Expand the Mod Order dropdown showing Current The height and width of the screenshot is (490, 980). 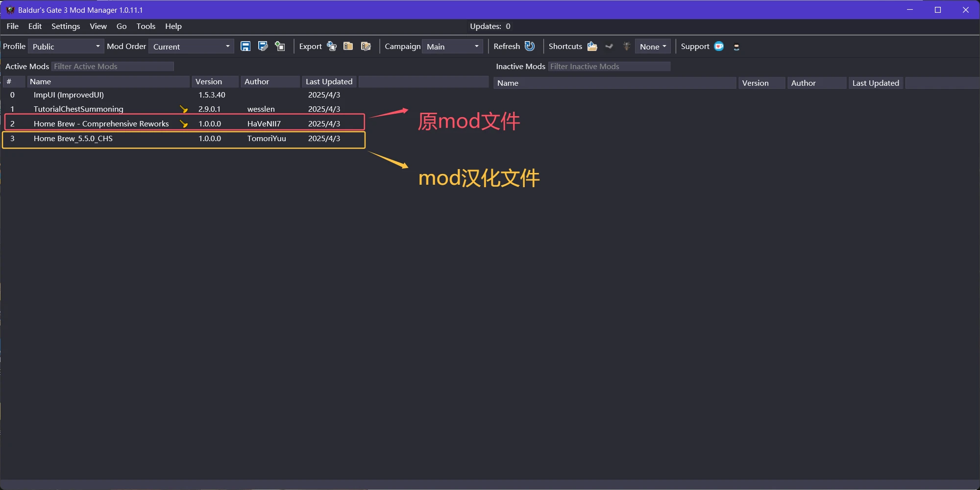(191, 47)
